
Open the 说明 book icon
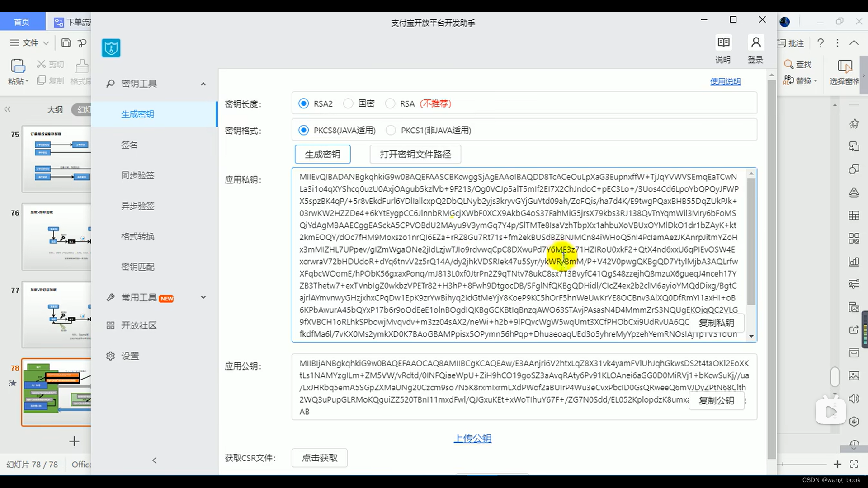[x=723, y=42]
